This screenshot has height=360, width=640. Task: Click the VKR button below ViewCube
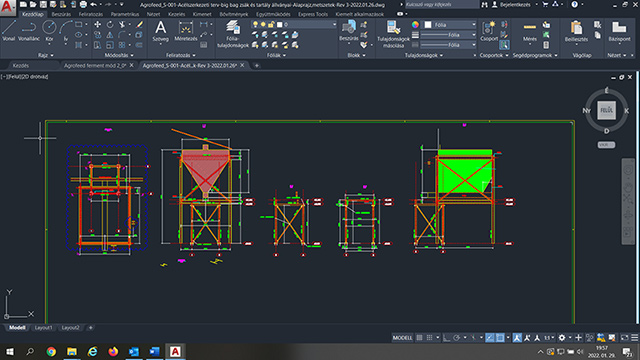[x=606, y=145]
